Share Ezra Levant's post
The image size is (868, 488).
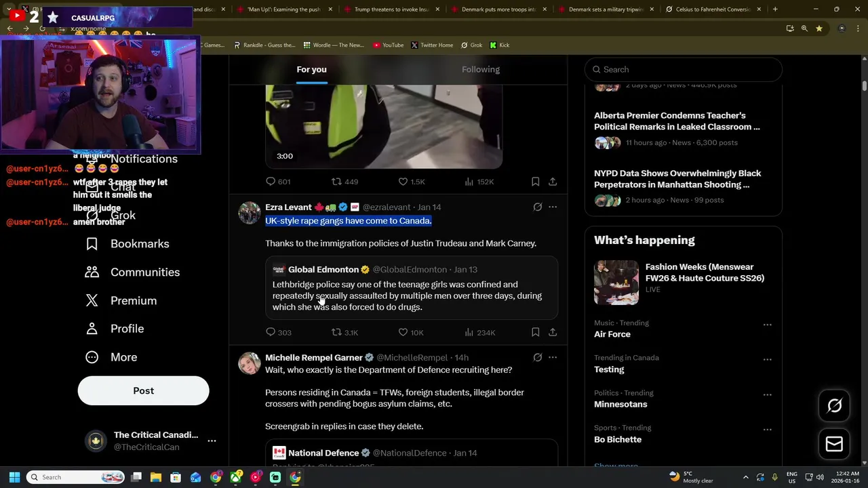pyautogui.click(x=553, y=332)
